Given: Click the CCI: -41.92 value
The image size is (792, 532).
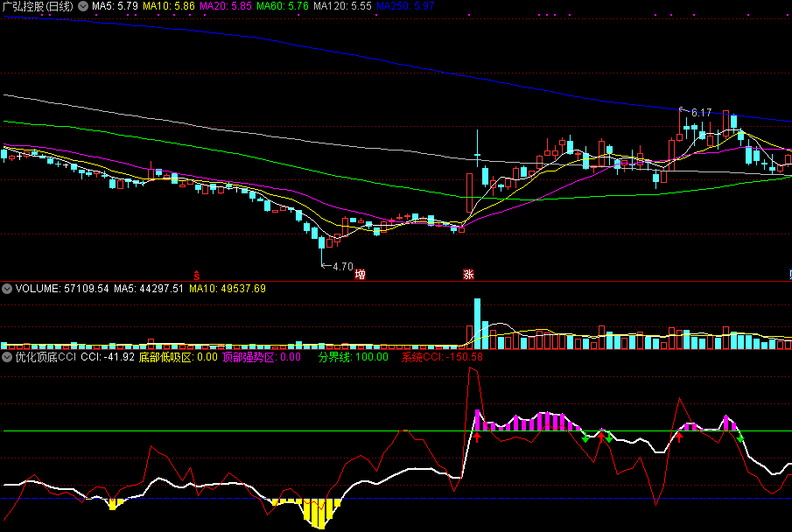Looking at the screenshot, I should point(108,357).
